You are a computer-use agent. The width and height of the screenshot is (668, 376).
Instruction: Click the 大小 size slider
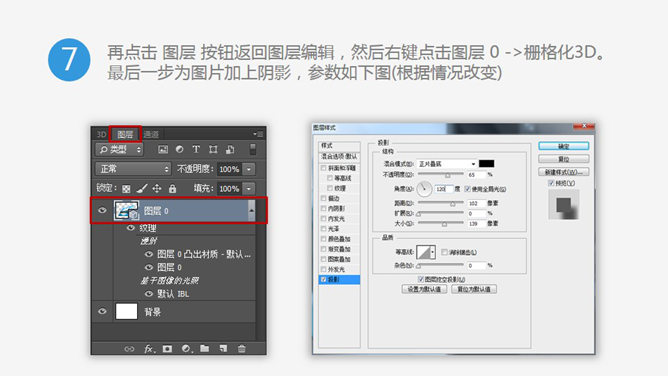click(x=441, y=223)
